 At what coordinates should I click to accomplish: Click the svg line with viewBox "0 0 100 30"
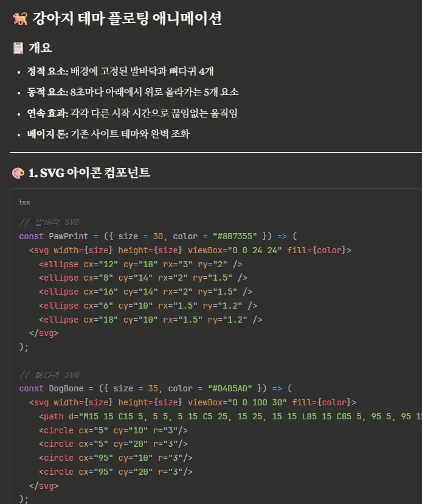[193, 402]
